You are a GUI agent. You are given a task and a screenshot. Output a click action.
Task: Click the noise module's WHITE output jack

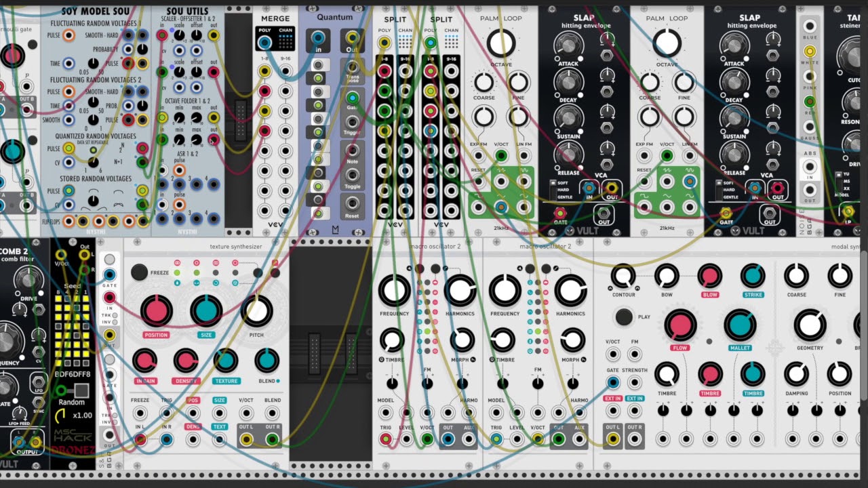[x=809, y=52]
